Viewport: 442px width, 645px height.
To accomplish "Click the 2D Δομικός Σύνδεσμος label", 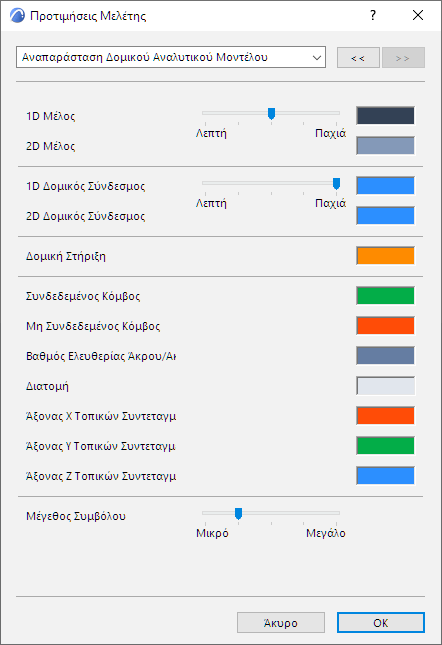I will (86, 216).
